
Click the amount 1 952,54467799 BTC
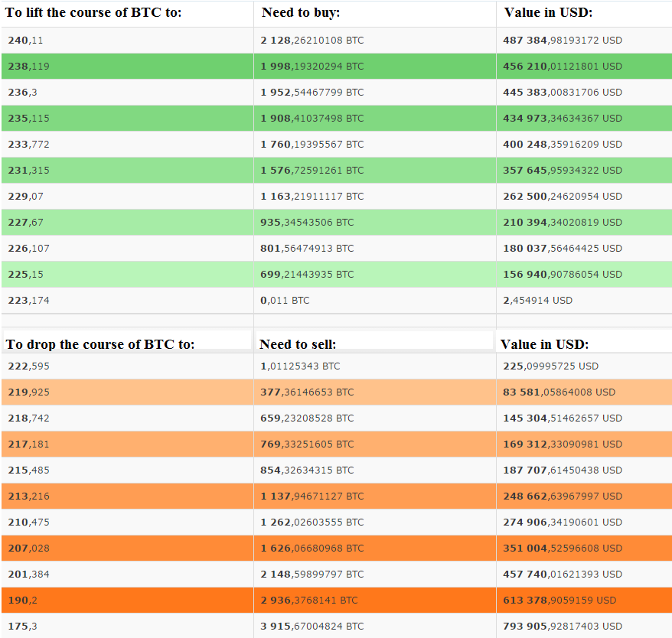(312, 93)
